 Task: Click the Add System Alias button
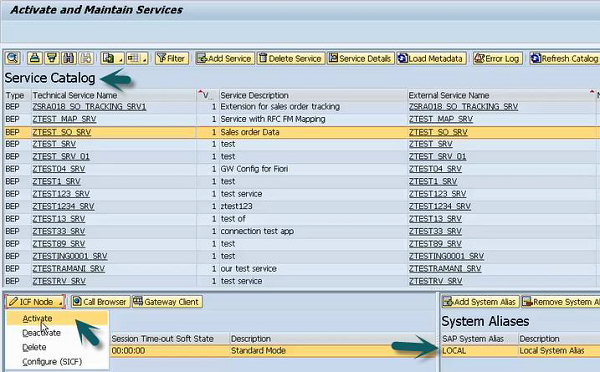pyautogui.click(x=480, y=302)
